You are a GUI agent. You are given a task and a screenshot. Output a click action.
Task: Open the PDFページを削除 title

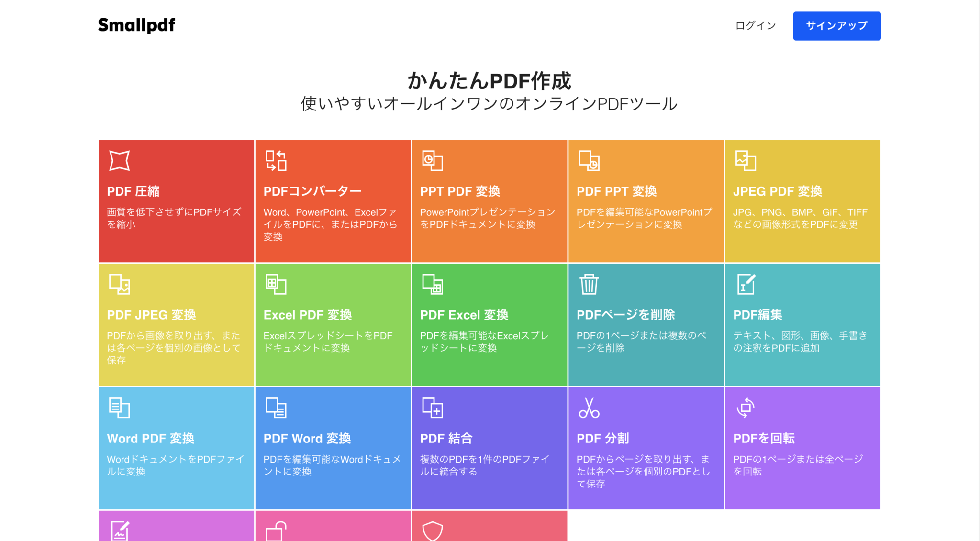[x=625, y=315]
